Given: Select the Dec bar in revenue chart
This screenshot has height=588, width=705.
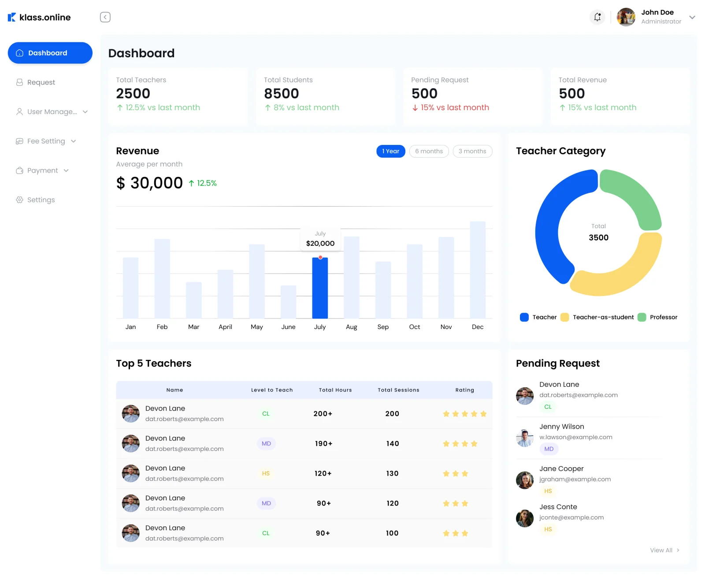Looking at the screenshot, I should click(x=478, y=270).
